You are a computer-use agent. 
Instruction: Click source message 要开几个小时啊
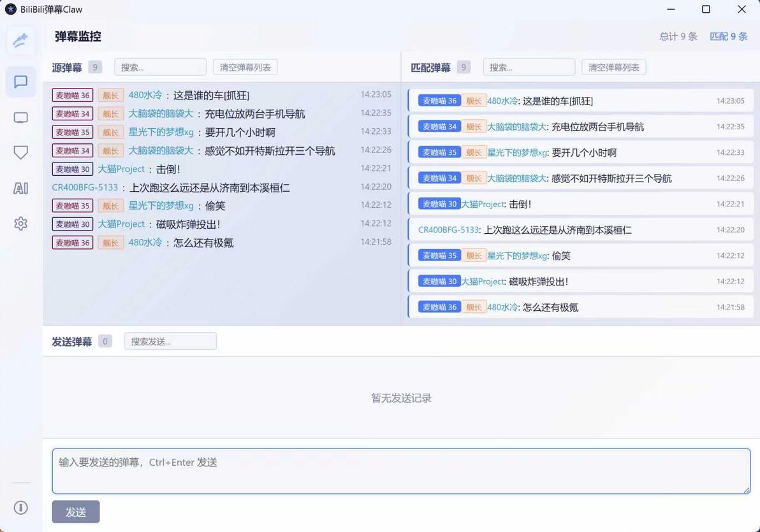[240, 133]
